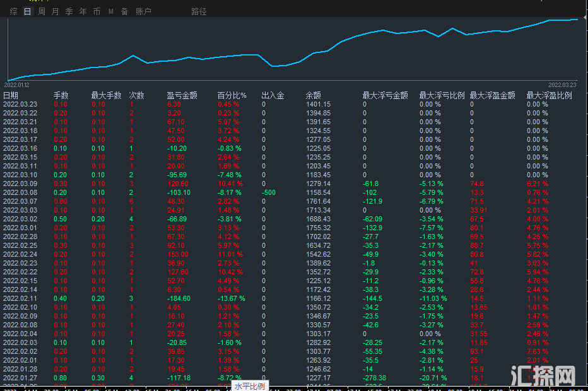Open the 账户 account tab

point(143,11)
